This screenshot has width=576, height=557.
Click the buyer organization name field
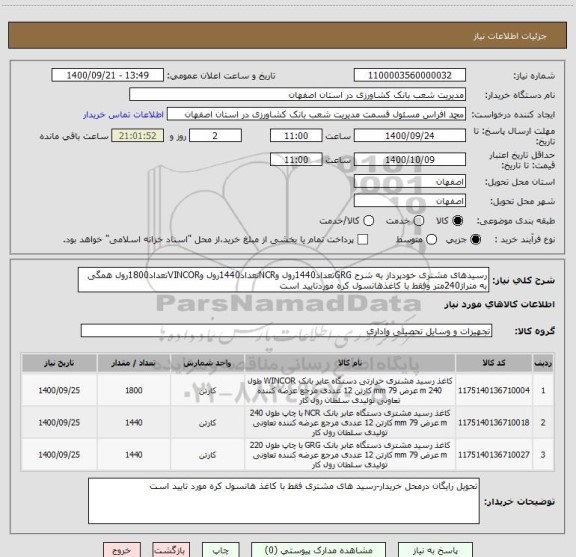298,95
